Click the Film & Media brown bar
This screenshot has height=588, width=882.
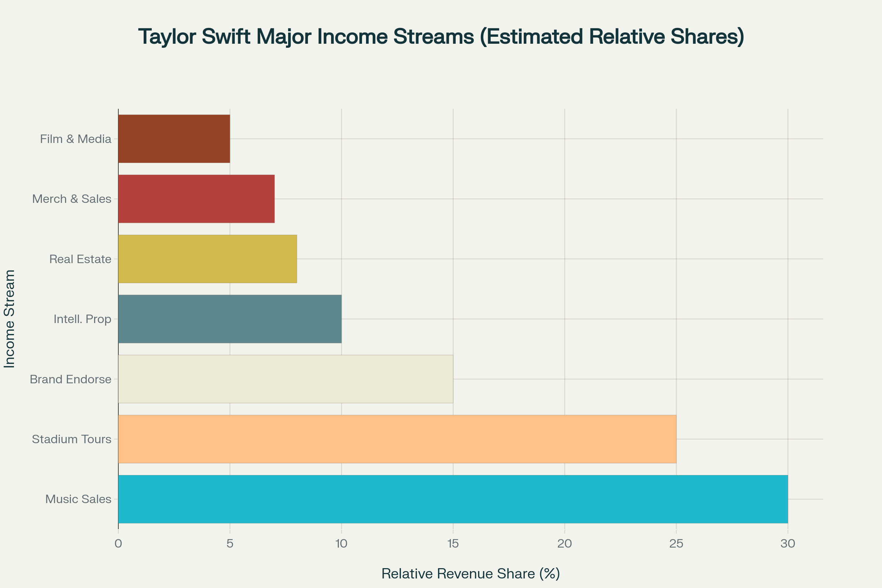pos(174,139)
